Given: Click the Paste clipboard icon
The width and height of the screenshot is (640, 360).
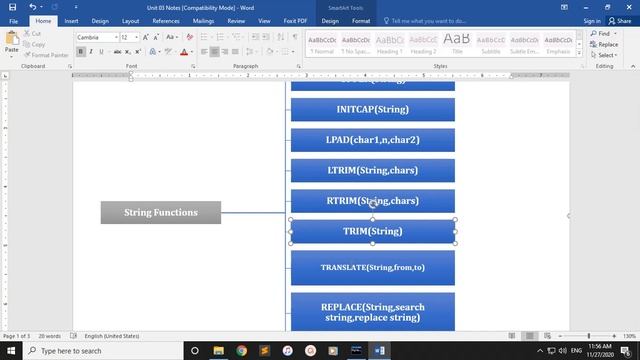Looking at the screenshot, I should point(11,39).
